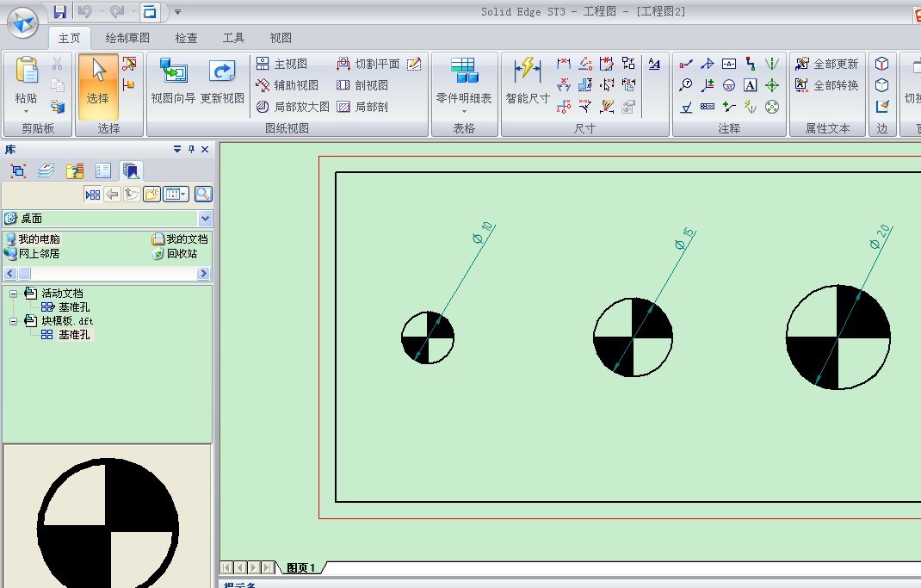Screen dimensions: 921x588
Task: Create new folder in library panel
Action: (x=151, y=194)
